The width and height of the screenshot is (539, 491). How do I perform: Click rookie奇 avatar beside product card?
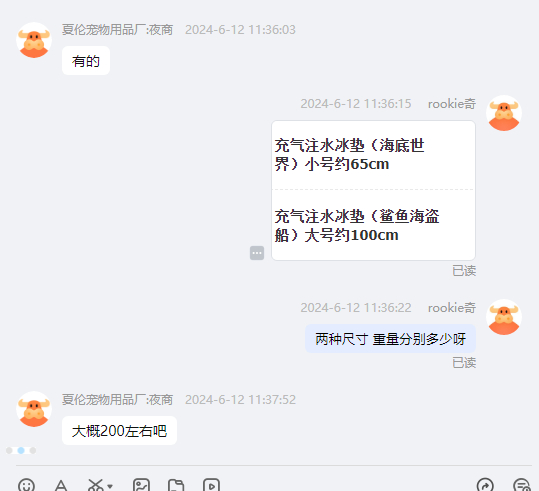(x=504, y=113)
